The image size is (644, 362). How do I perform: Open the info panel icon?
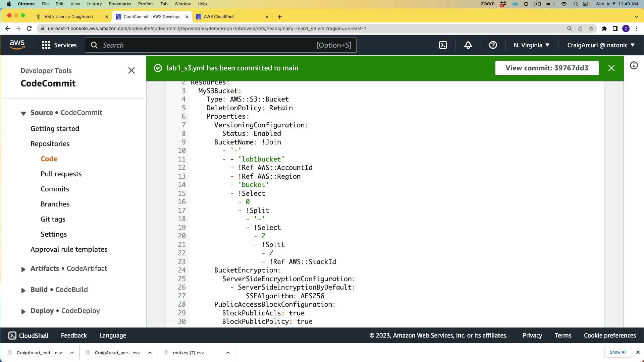point(634,65)
